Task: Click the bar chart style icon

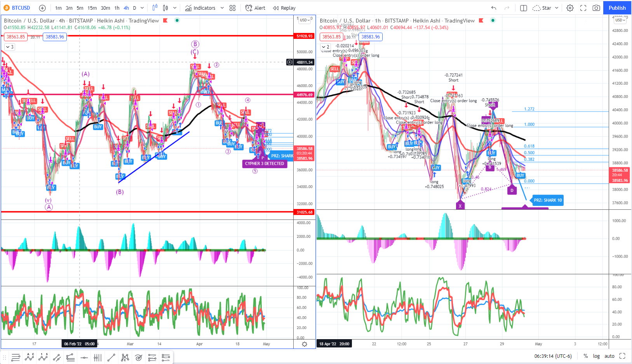Action: coord(165,8)
